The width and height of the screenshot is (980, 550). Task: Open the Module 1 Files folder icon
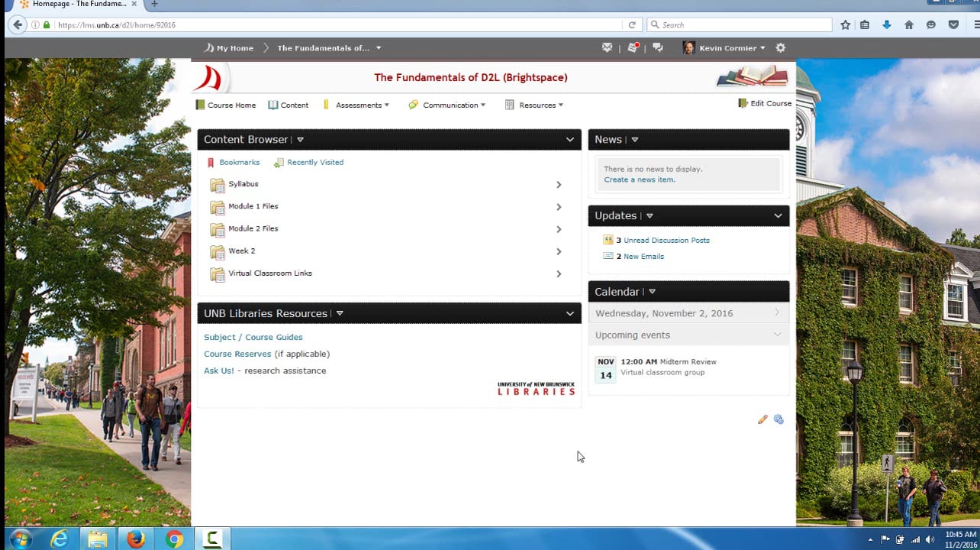pyautogui.click(x=218, y=207)
